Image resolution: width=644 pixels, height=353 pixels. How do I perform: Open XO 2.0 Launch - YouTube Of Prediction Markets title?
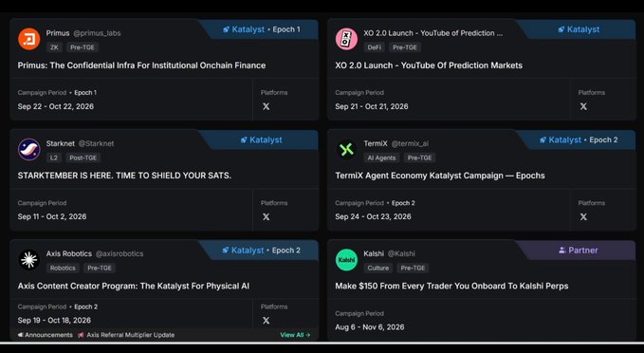[429, 65]
